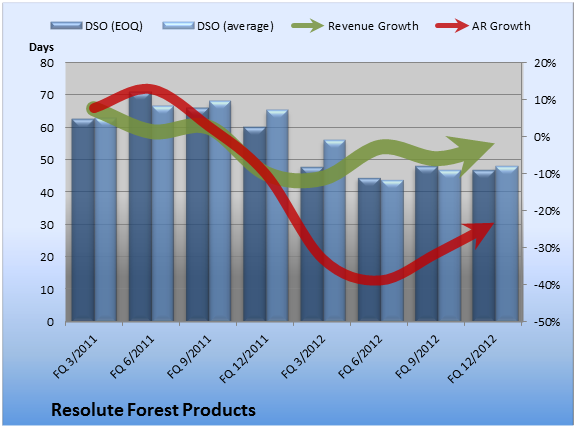Select the FQ 6/2011 DSO (EOQ) bar
The height and width of the screenshot is (427, 575).
click(140, 207)
